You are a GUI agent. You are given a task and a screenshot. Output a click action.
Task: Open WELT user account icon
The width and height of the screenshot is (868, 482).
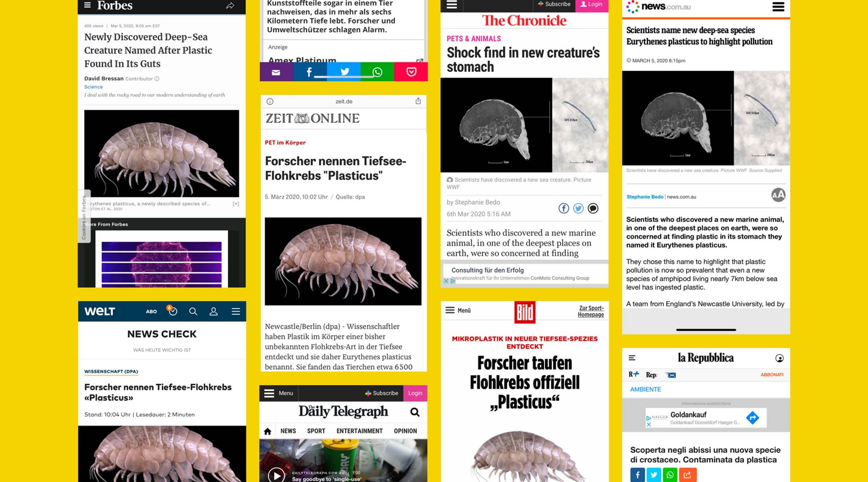click(x=214, y=312)
